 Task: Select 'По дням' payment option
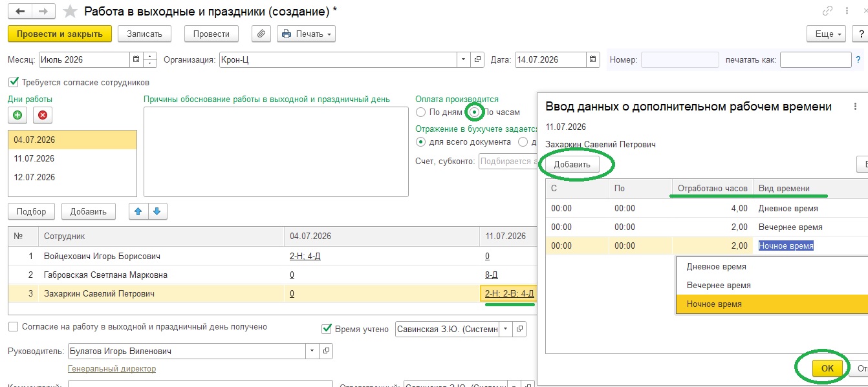point(421,112)
